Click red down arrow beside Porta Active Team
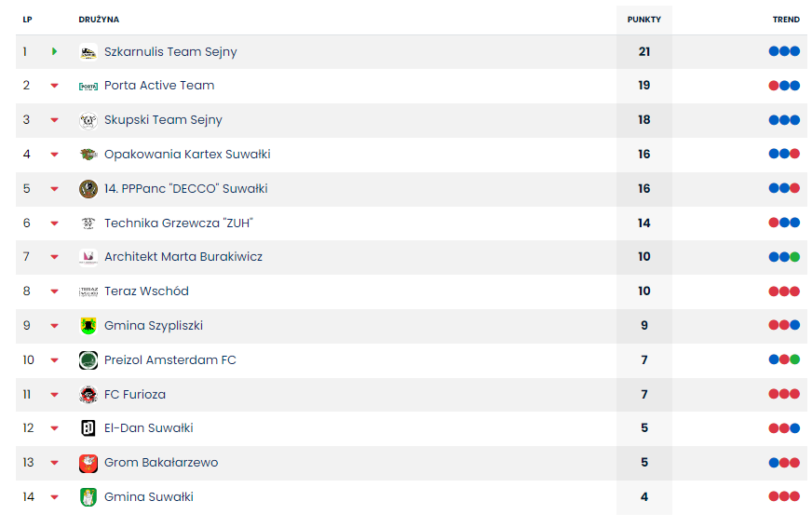 pos(55,86)
